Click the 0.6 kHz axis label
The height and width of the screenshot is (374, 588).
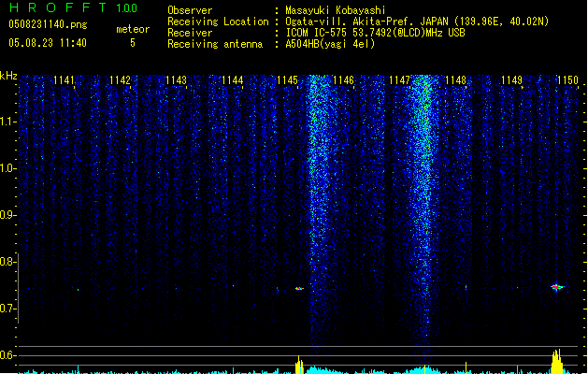coord(7,355)
